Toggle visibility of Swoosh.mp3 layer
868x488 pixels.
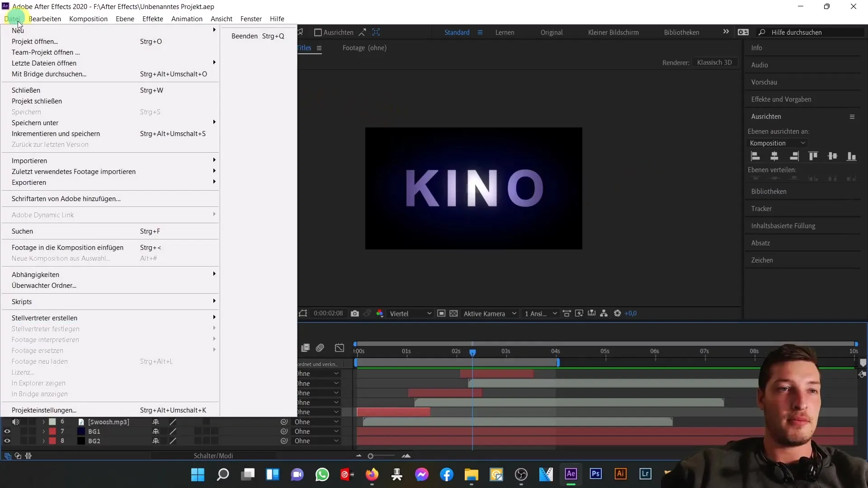coord(7,421)
